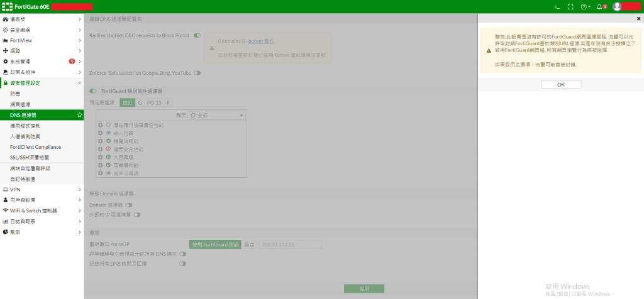The height and width of the screenshot is (299, 644).
Task: Expand the VPN menu chevron
Action: 80,190
